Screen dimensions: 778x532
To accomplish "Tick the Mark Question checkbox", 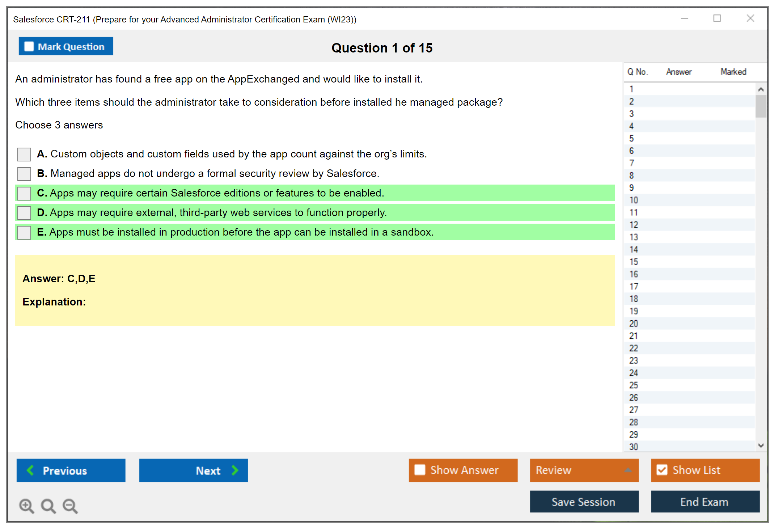I will click(x=29, y=46).
